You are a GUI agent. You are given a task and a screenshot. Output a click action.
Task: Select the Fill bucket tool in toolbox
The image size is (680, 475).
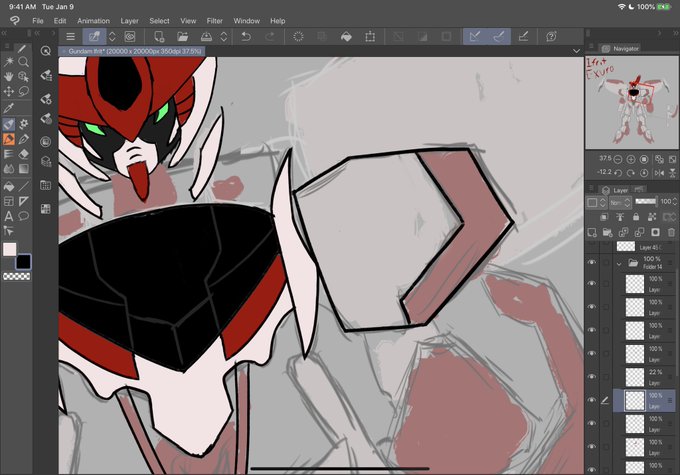9,187
